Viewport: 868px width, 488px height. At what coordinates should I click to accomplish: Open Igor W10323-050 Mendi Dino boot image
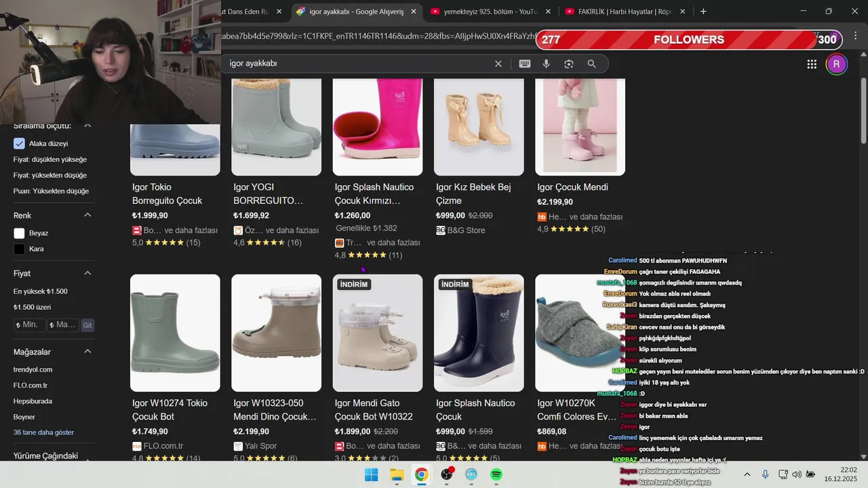[276, 333]
